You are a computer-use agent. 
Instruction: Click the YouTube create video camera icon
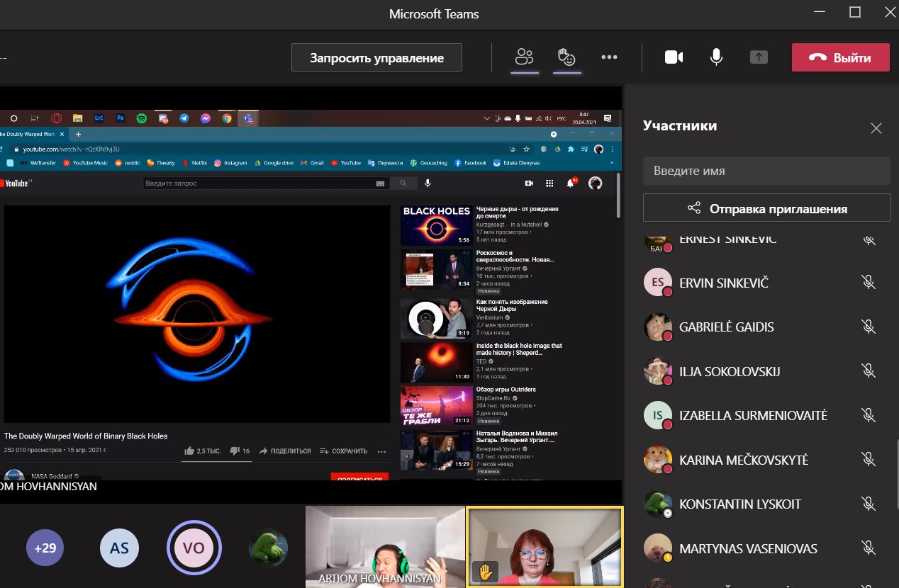coord(529,183)
